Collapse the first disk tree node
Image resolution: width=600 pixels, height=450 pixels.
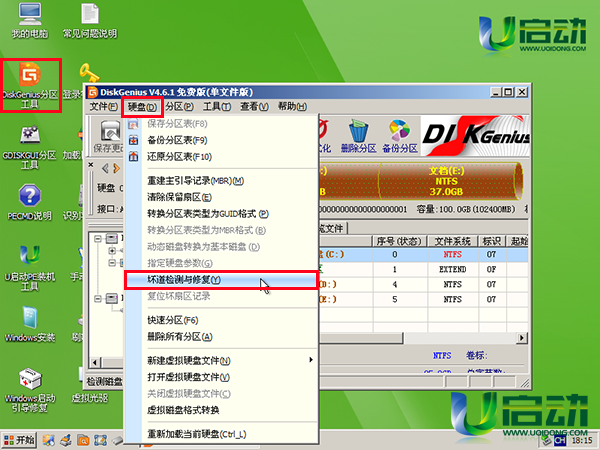point(98,238)
